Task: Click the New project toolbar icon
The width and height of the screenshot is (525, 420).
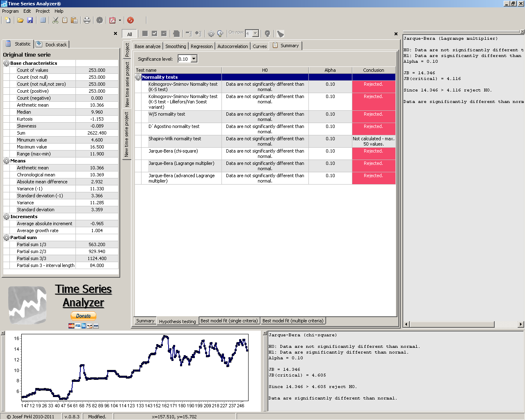Action: (x=8, y=20)
